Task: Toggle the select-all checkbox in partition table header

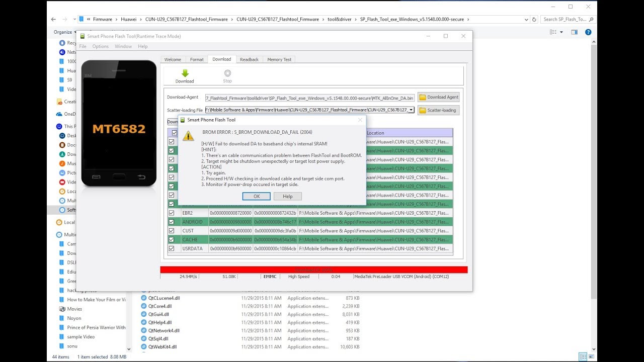Action: 174,133
